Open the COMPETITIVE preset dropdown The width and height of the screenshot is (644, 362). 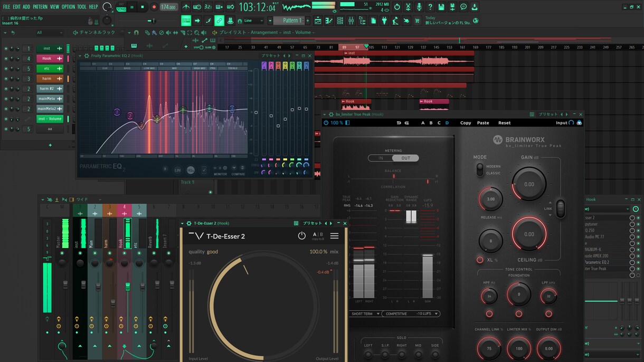pyautogui.click(x=411, y=313)
